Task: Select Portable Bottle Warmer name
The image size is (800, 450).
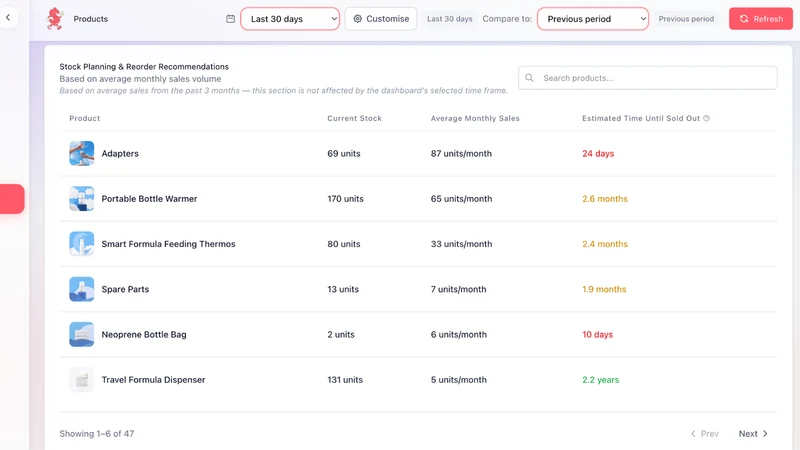Action: pyautogui.click(x=149, y=199)
